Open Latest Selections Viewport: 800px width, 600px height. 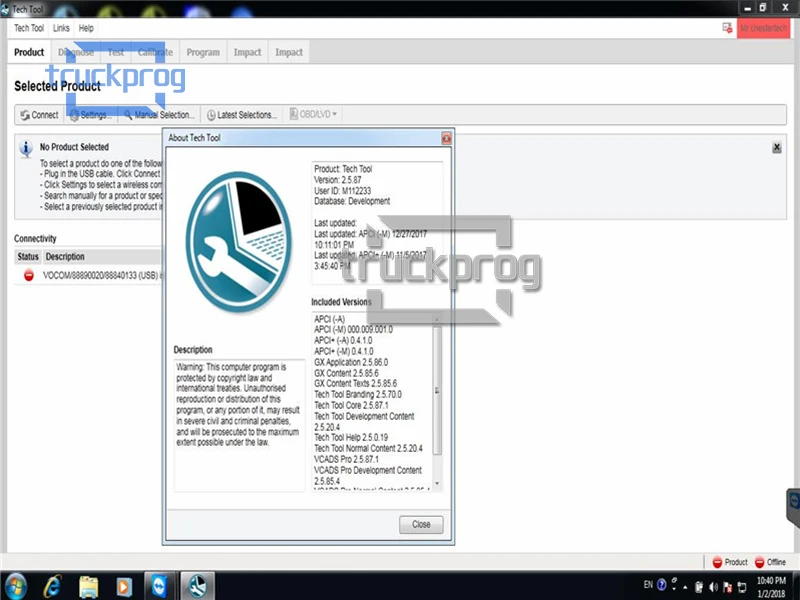[x=242, y=115]
